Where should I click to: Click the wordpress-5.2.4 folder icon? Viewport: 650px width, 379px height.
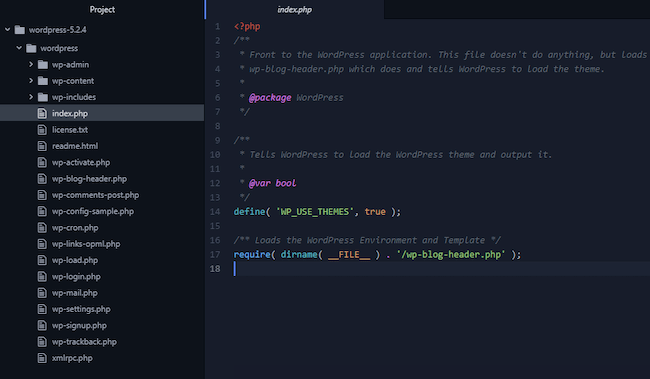point(19,30)
